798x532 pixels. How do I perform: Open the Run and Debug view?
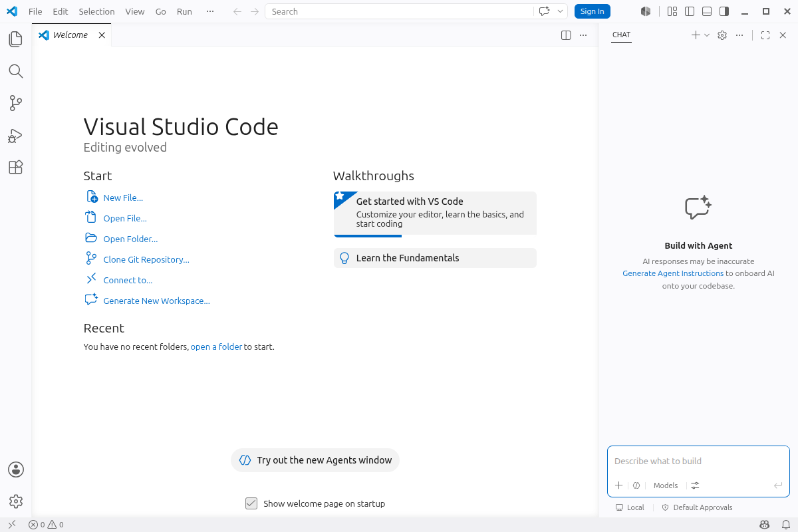[16, 136]
